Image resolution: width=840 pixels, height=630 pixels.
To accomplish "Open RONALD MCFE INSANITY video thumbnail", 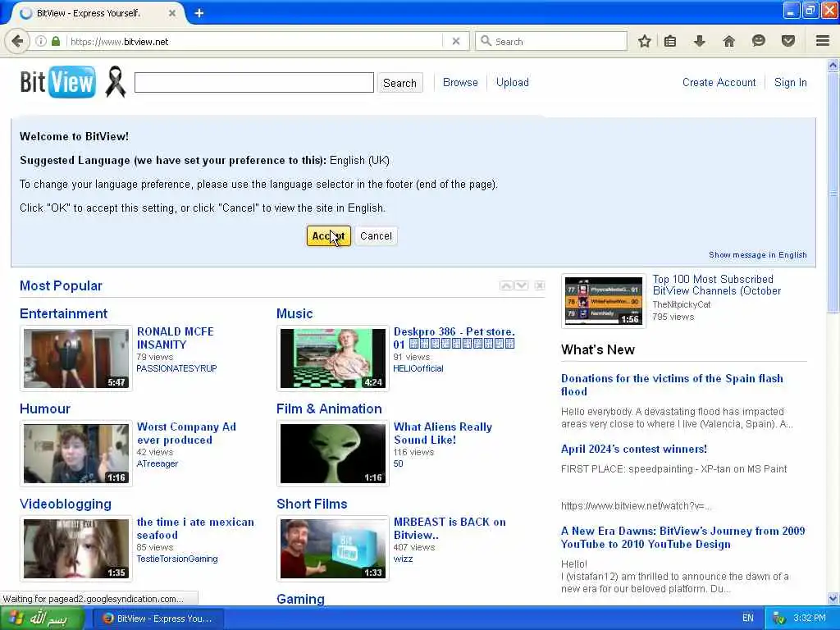I will click(76, 358).
